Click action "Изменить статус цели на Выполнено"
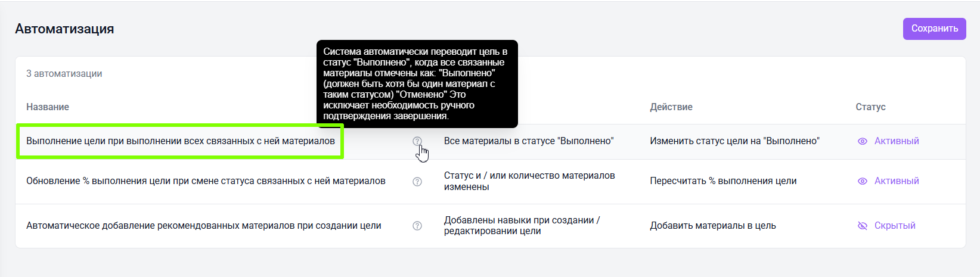The height and width of the screenshot is (277, 980). (x=734, y=141)
